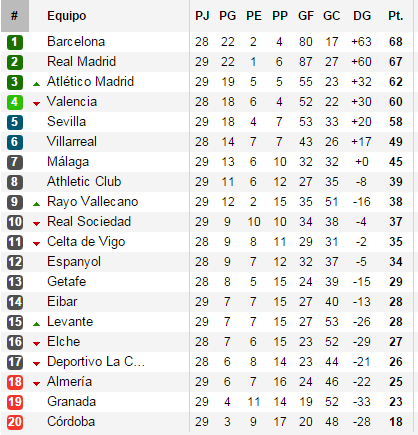Image resolution: width=418 pixels, height=435 pixels.
Task: Select the Rayo Vallecano team name
Action: (x=93, y=202)
